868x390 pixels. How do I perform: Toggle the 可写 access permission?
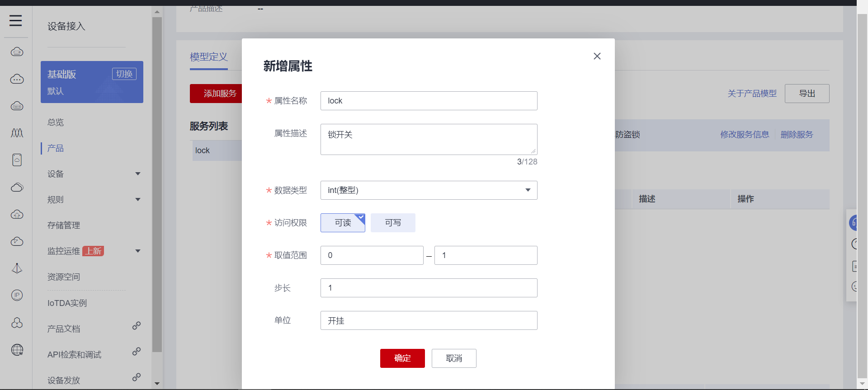point(393,223)
